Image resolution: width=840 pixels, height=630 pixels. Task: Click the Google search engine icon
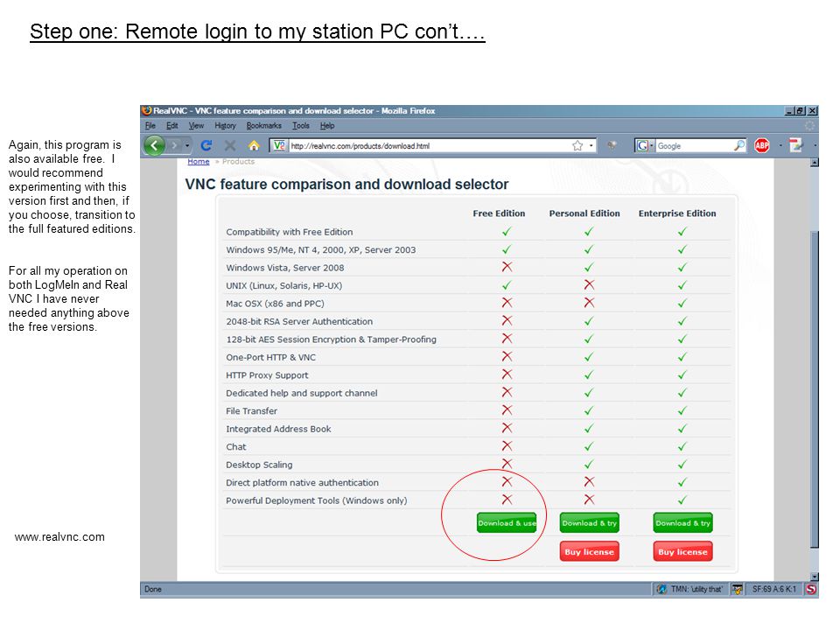[641, 146]
